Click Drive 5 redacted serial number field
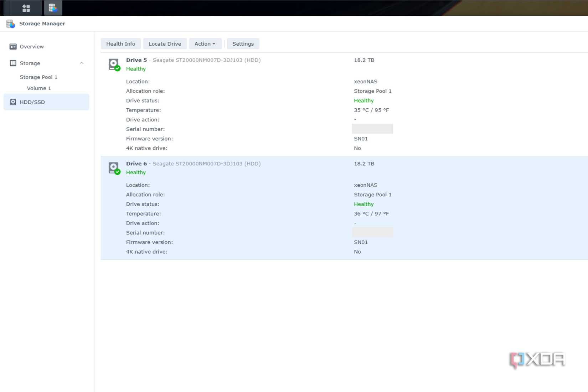The width and height of the screenshot is (588, 392). tap(372, 129)
